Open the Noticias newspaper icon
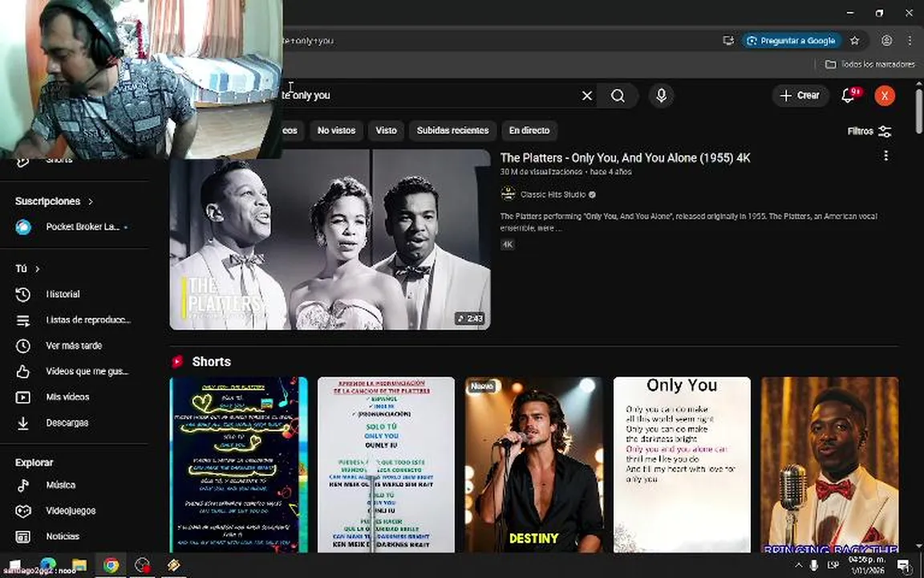This screenshot has height=578, width=924. 23,537
